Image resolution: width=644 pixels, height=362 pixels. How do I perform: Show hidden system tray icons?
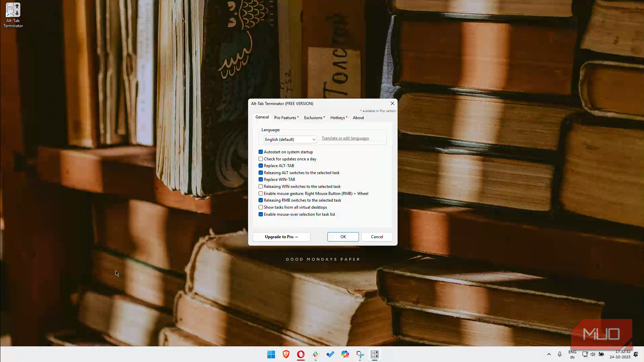click(x=549, y=354)
